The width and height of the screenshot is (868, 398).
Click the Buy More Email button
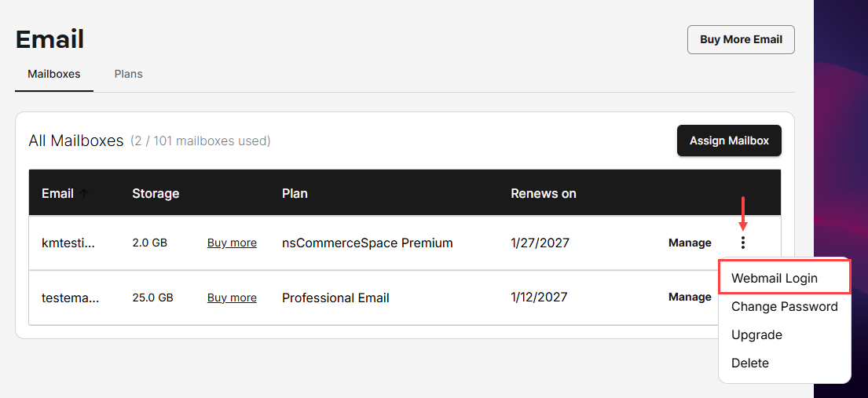click(741, 39)
